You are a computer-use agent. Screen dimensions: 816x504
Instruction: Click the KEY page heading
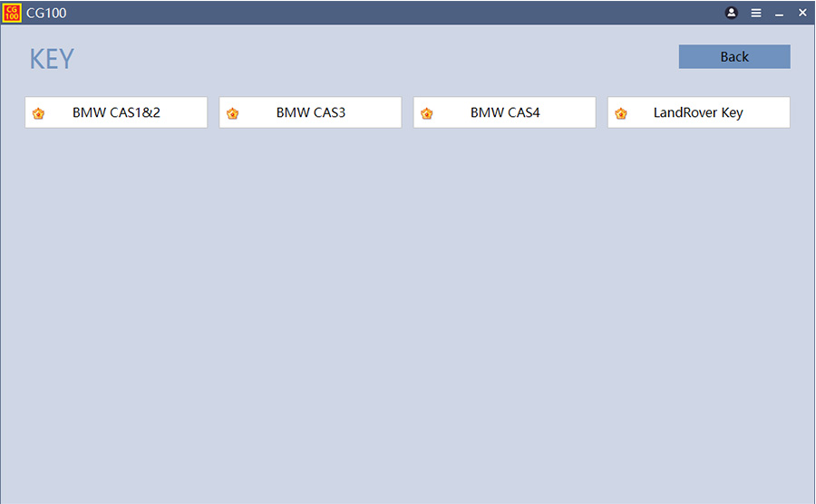pyautogui.click(x=52, y=59)
